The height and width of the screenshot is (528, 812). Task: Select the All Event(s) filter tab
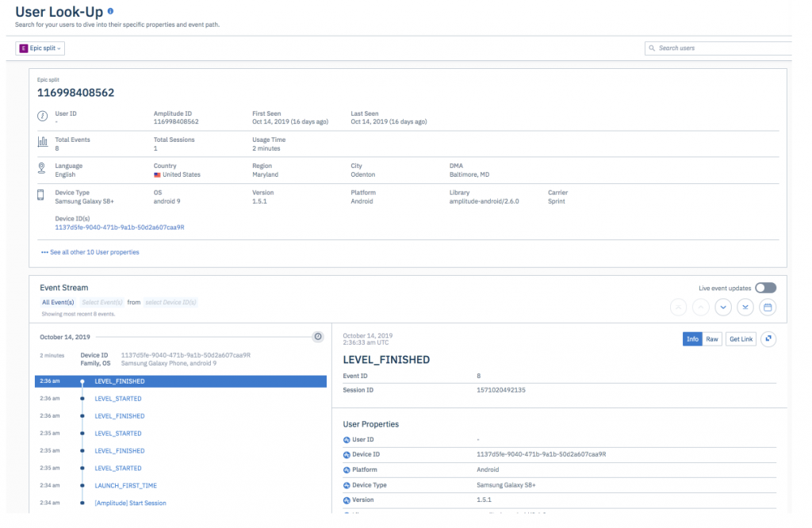pyautogui.click(x=57, y=302)
